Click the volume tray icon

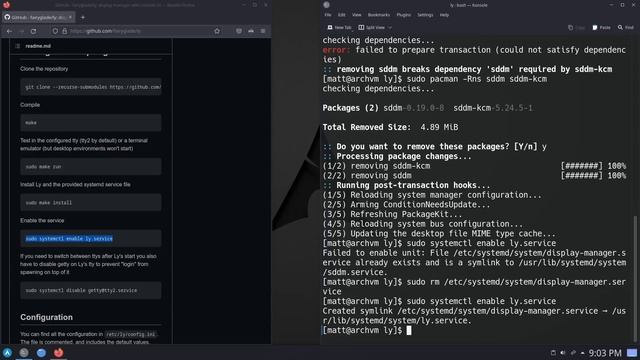563,353
